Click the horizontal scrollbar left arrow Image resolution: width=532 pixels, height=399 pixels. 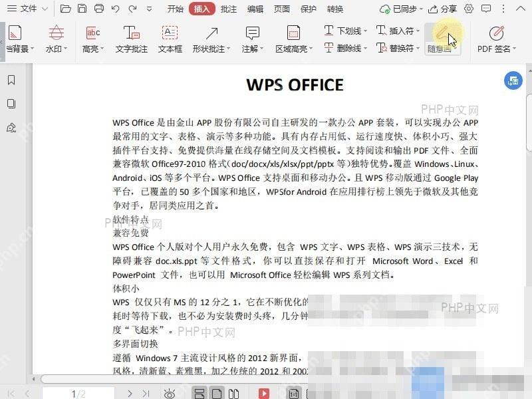[34, 378]
